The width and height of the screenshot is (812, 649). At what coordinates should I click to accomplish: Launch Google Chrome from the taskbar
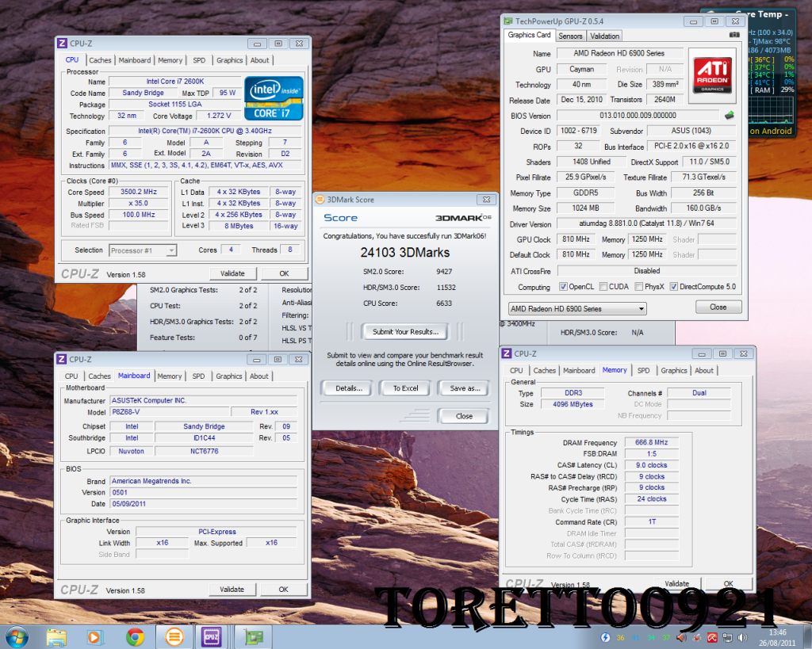coord(133,637)
